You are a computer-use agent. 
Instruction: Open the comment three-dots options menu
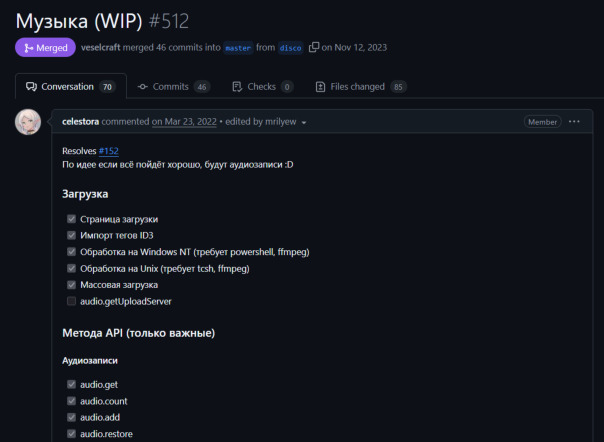tap(574, 122)
